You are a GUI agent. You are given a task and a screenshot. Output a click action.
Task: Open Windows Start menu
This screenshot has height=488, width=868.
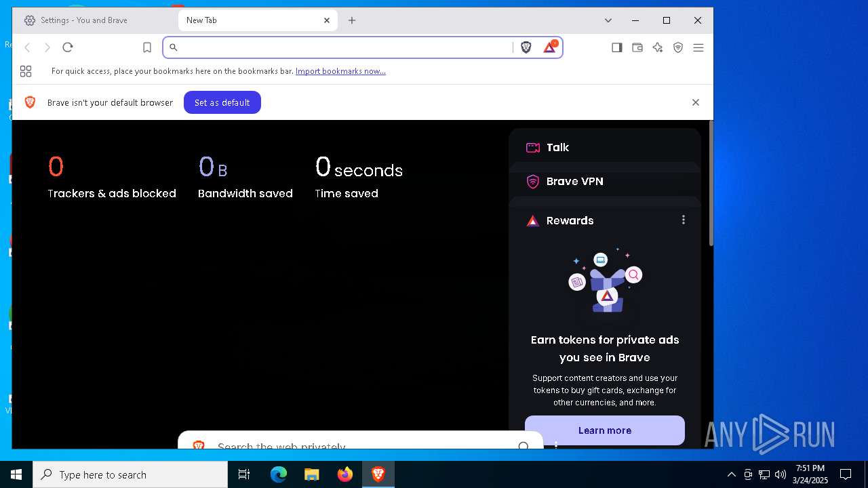16,474
